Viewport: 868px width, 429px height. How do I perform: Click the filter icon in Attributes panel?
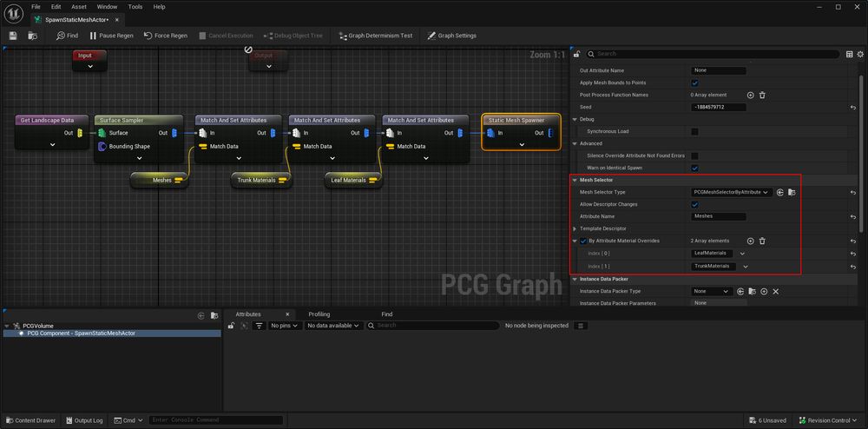(259, 326)
